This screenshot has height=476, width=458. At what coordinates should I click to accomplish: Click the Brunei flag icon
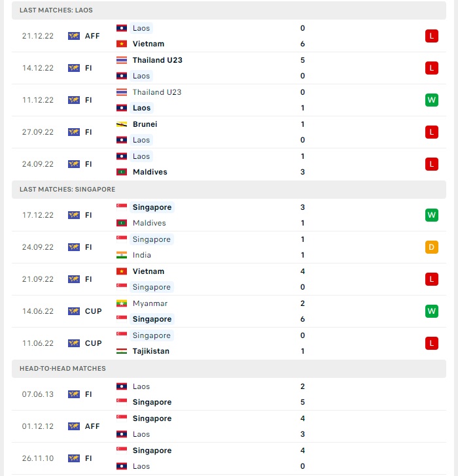(x=122, y=124)
